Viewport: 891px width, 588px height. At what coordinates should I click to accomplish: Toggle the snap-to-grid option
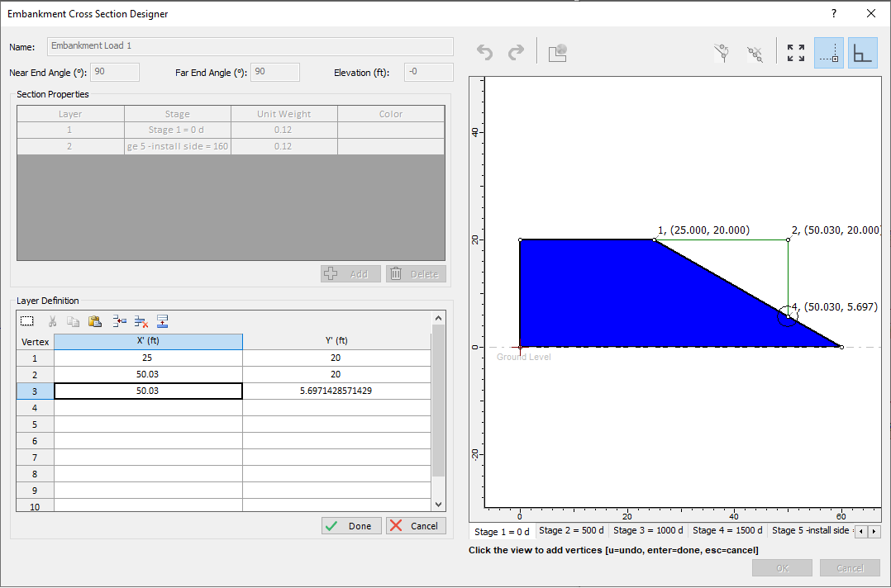coord(829,51)
